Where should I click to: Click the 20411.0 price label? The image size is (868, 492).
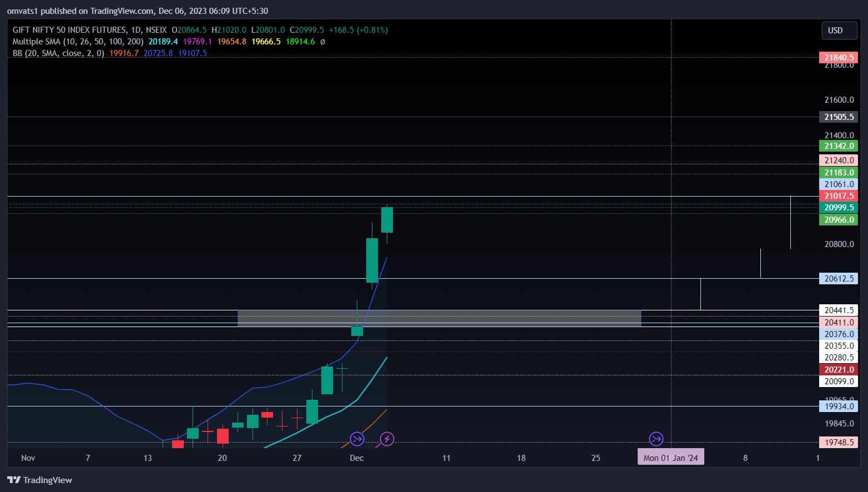[x=839, y=323]
